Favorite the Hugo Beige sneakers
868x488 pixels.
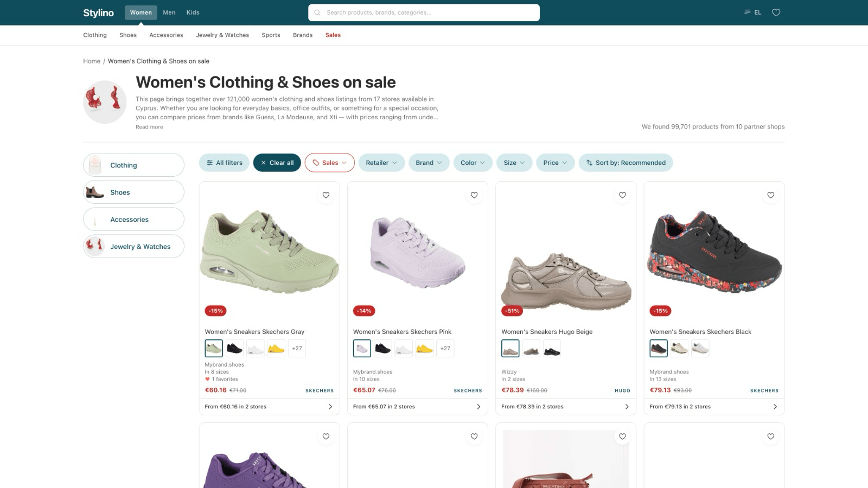pyautogui.click(x=622, y=195)
